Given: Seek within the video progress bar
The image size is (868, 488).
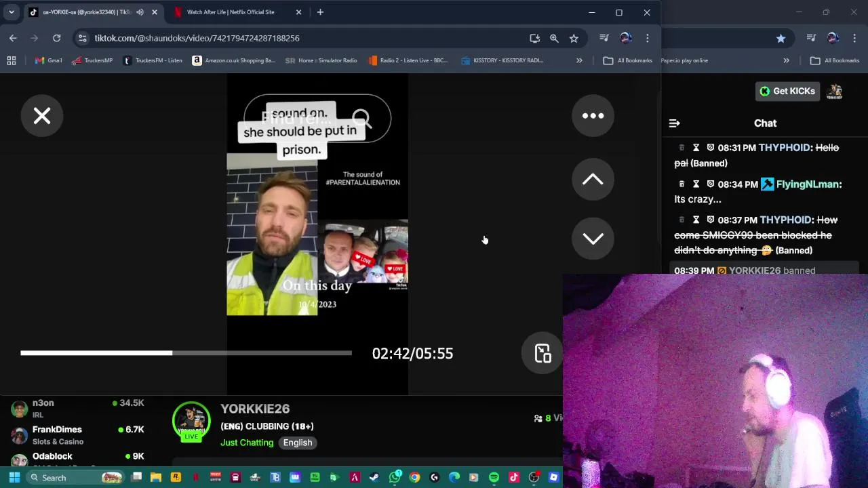Looking at the screenshot, I should pos(186,353).
